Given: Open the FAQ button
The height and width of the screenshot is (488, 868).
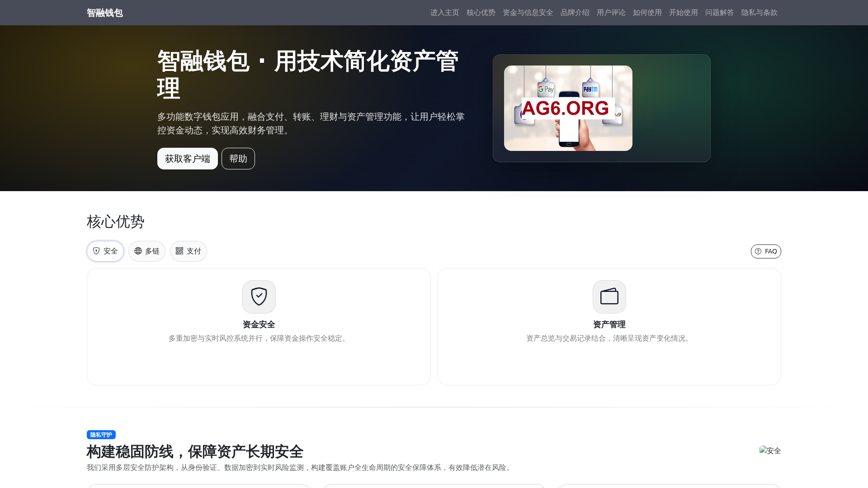Looking at the screenshot, I should tap(765, 251).
